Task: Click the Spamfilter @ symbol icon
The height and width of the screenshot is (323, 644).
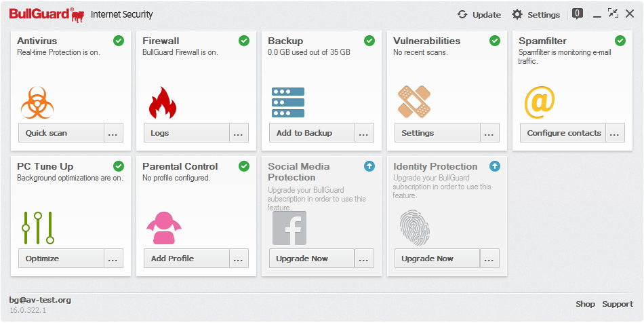Action: coord(540,102)
